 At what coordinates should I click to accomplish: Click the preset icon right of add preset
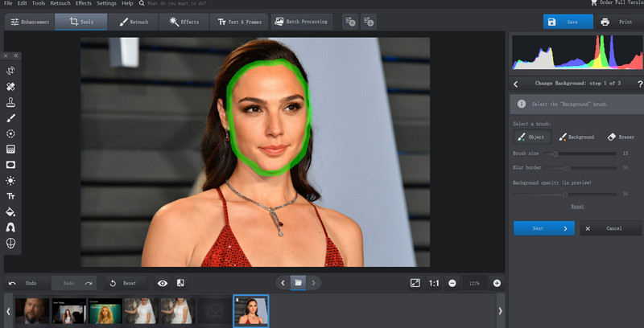[x=369, y=22]
